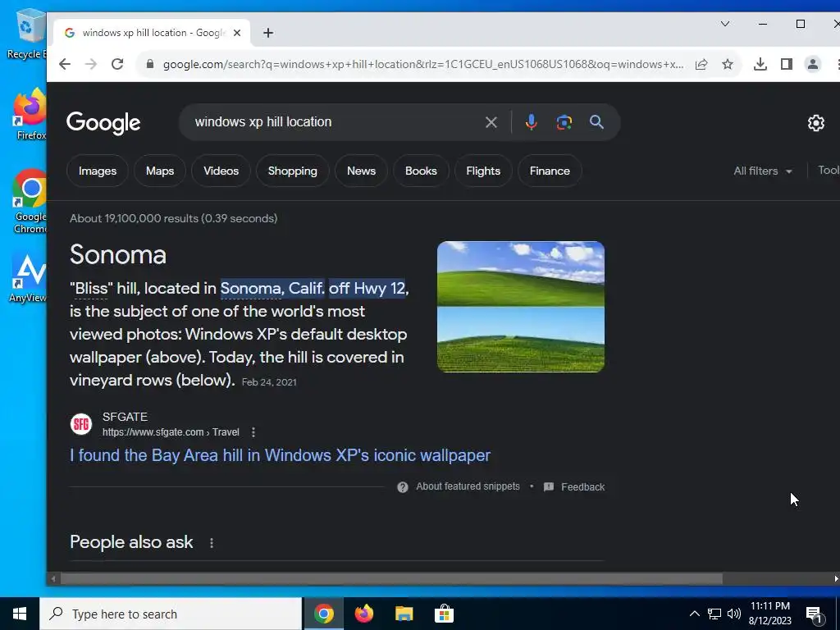Open volume control tray icon
The width and height of the screenshot is (840, 630).
(x=734, y=614)
